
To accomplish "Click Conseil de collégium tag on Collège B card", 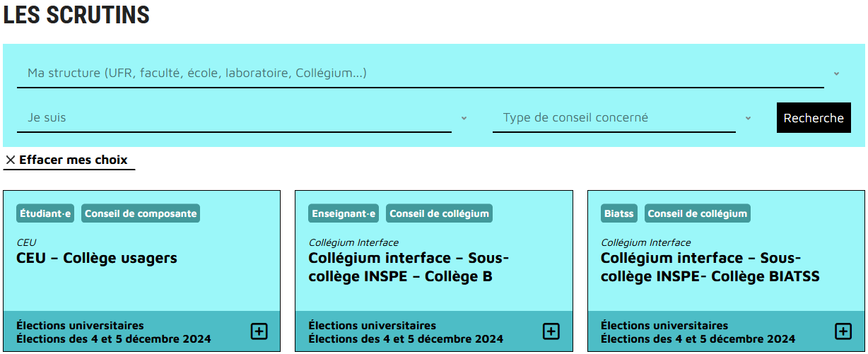I will tap(439, 213).
